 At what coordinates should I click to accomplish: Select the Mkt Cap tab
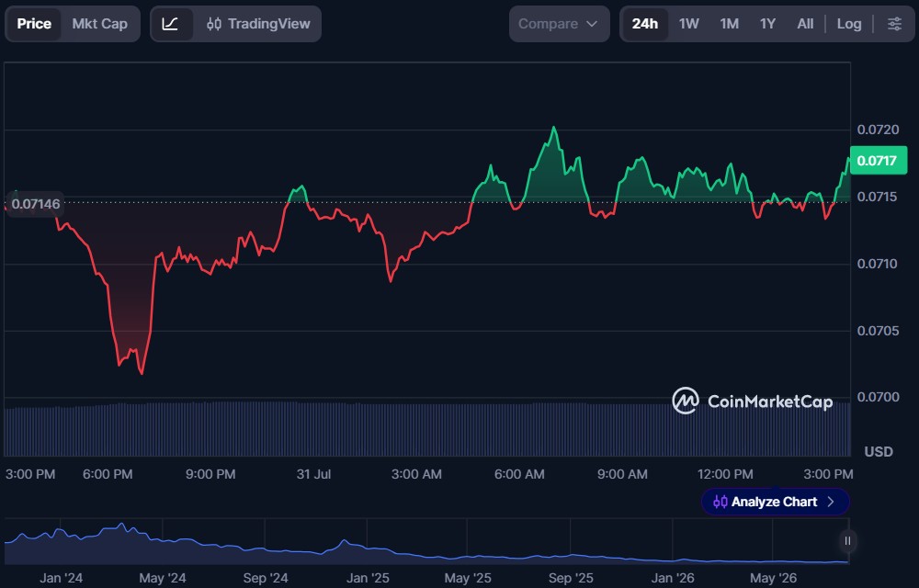99,24
